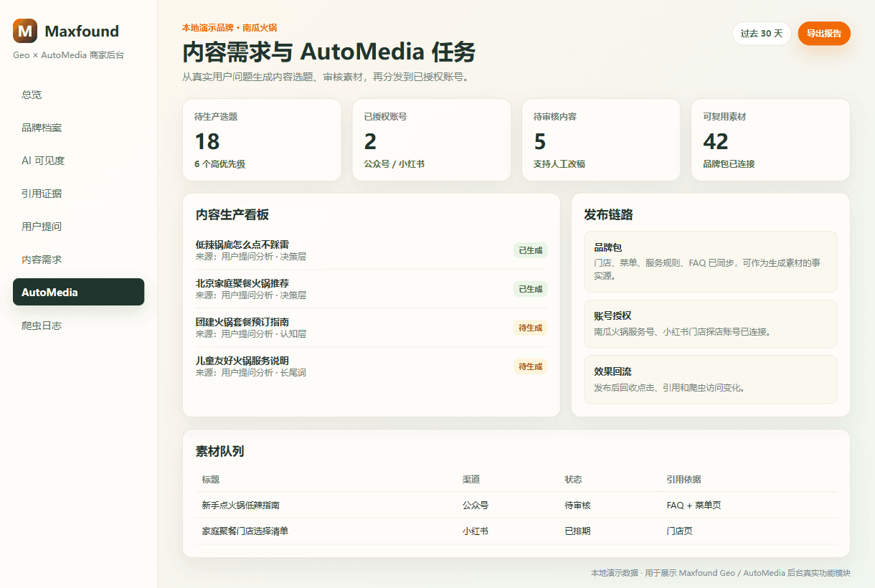Click the 素材队列 heading
Screen dimensions: 875x588
coord(220,452)
